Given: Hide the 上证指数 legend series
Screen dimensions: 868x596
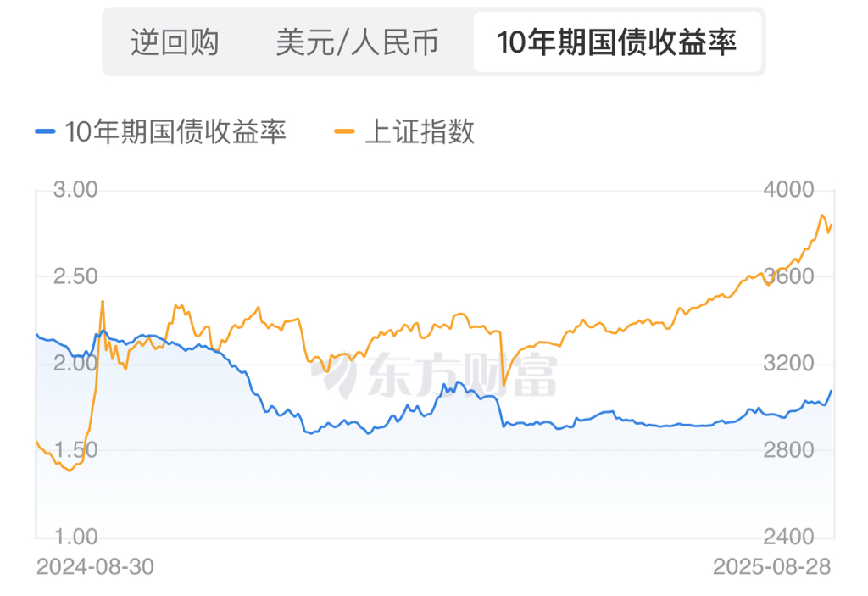Looking at the screenshot, I should 419,131.
